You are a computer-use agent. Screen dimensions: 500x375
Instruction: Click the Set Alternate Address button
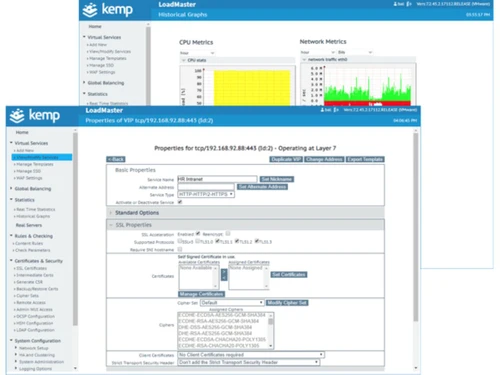click(x=262, y=187)
